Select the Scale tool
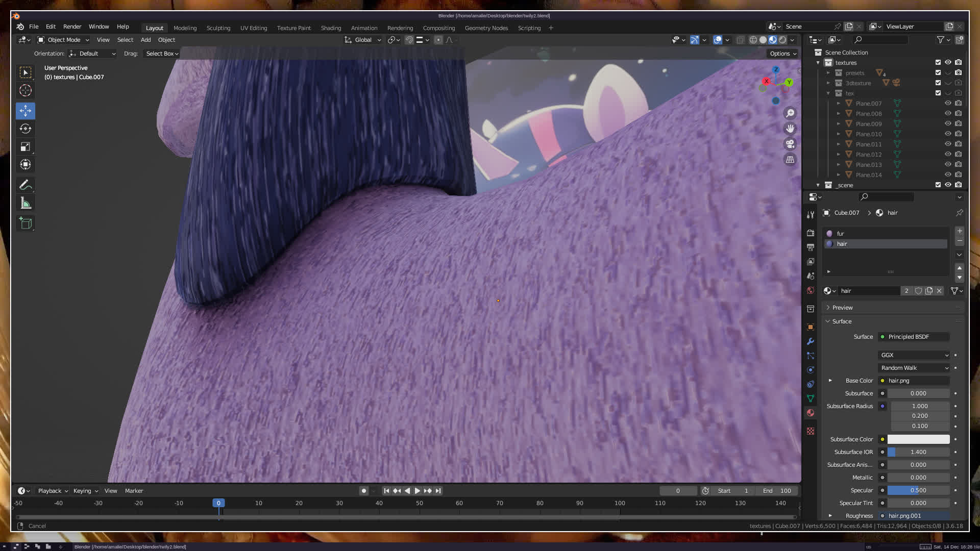 tap(26, 147)
